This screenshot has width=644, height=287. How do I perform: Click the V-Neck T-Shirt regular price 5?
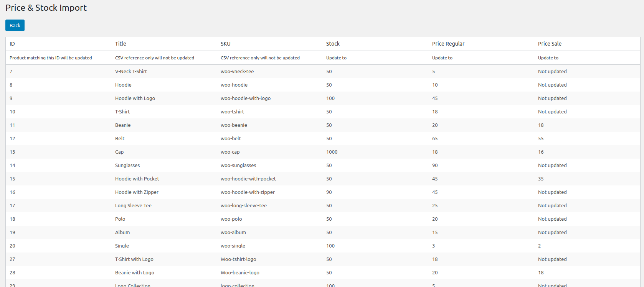coord(434,71)
